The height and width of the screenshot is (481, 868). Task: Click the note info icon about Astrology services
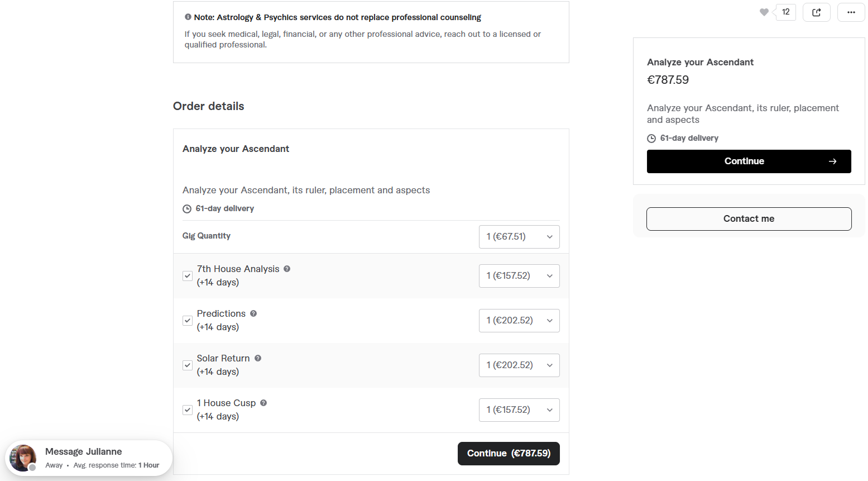tap(188, 17)
